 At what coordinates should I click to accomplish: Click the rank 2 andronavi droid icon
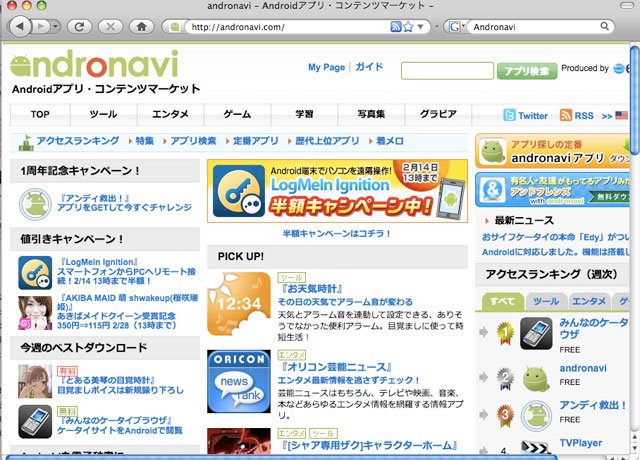(536, 379)
